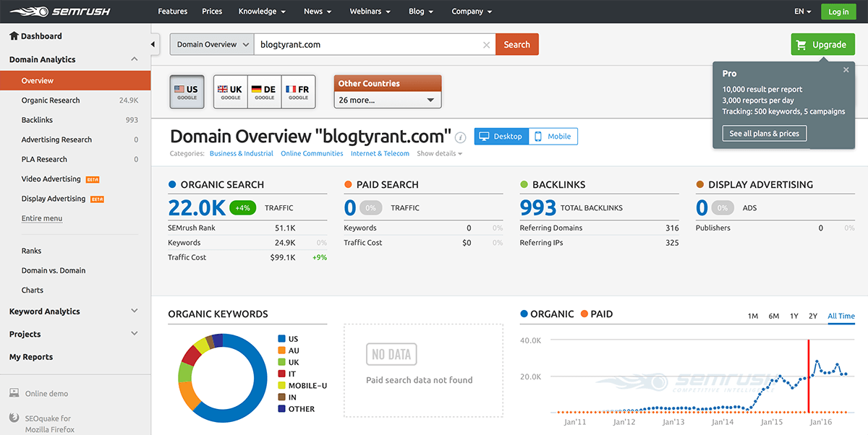Select the 1Y chart range
Viewport: 868px width, 435px height.
click(x=794, y=316)
